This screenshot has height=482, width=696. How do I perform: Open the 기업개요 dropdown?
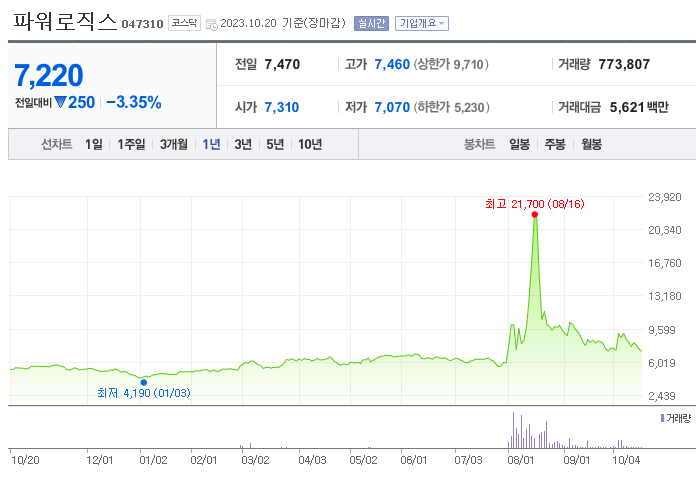click(422, 24)
